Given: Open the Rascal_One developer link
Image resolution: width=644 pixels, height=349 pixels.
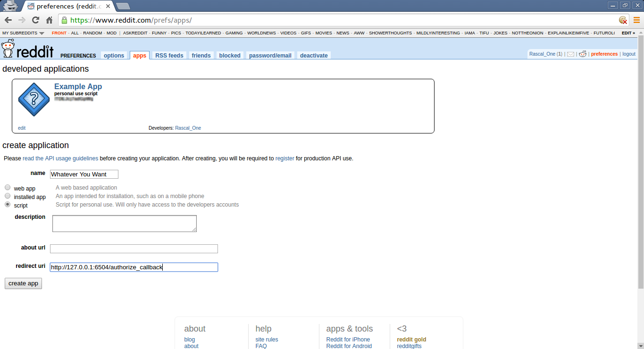Looking at the screenshot, I should pyautogui.click(x=188, y=128).
